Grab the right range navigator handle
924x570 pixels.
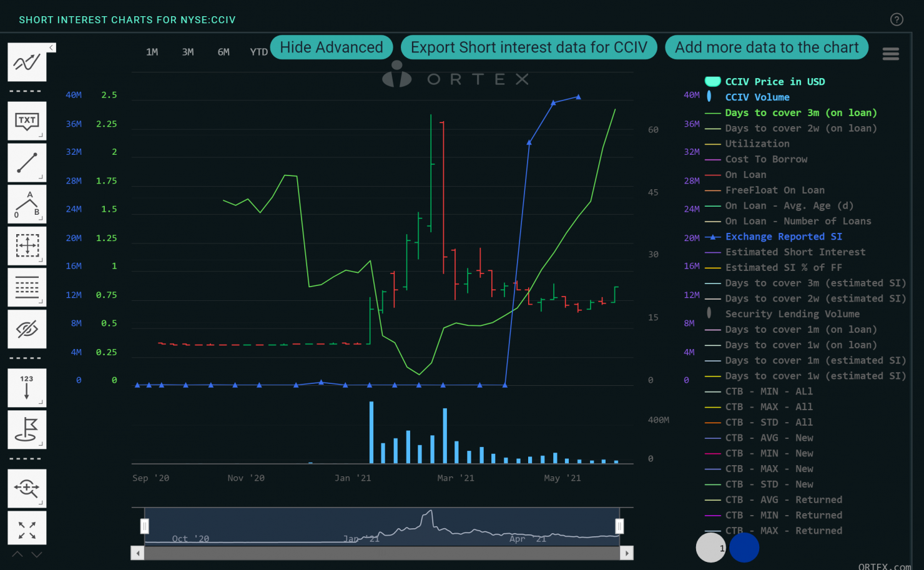(619, 526)
